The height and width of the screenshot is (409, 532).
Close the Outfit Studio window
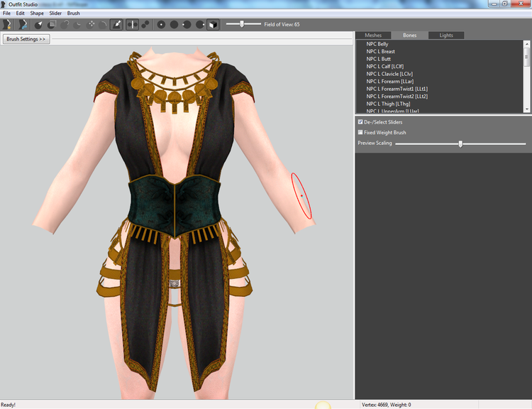coord(521,4)
